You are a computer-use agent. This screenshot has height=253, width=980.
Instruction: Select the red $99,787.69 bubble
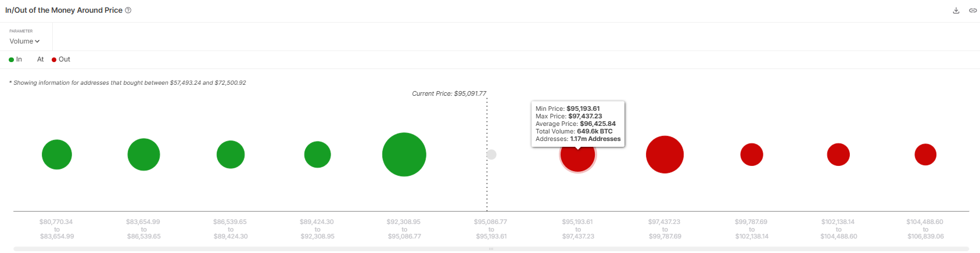coord(752,154)
